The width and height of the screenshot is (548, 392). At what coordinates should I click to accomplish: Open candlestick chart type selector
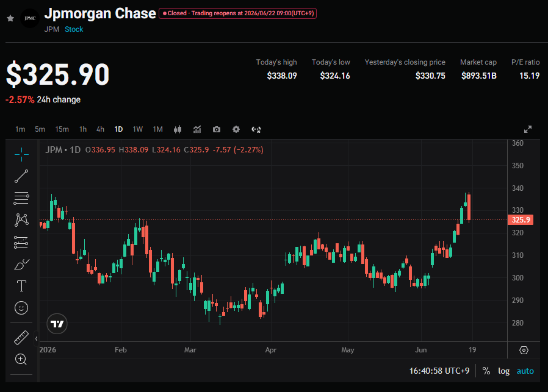[178, 129]
